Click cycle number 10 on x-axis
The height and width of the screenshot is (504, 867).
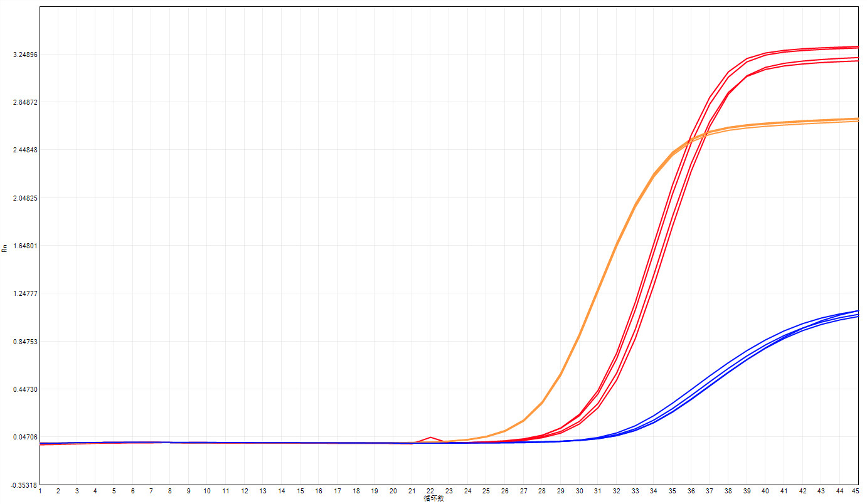(207, 491)
